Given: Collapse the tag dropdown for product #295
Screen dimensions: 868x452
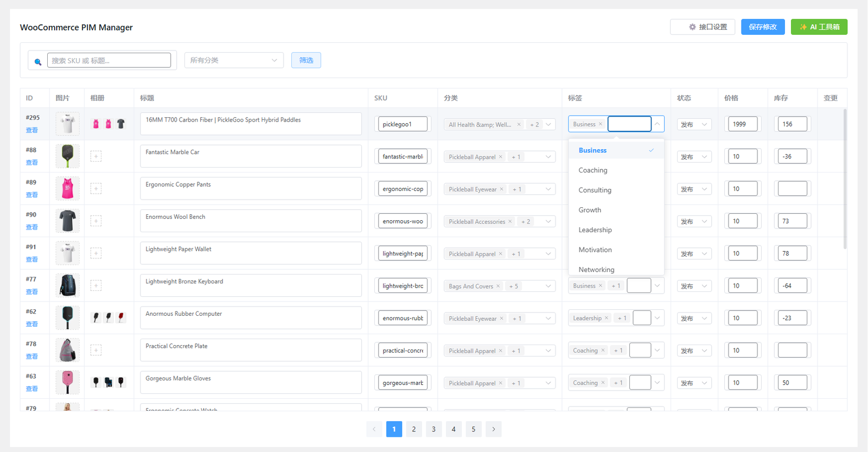Looking at the screenshot, I should coord(657,124).
